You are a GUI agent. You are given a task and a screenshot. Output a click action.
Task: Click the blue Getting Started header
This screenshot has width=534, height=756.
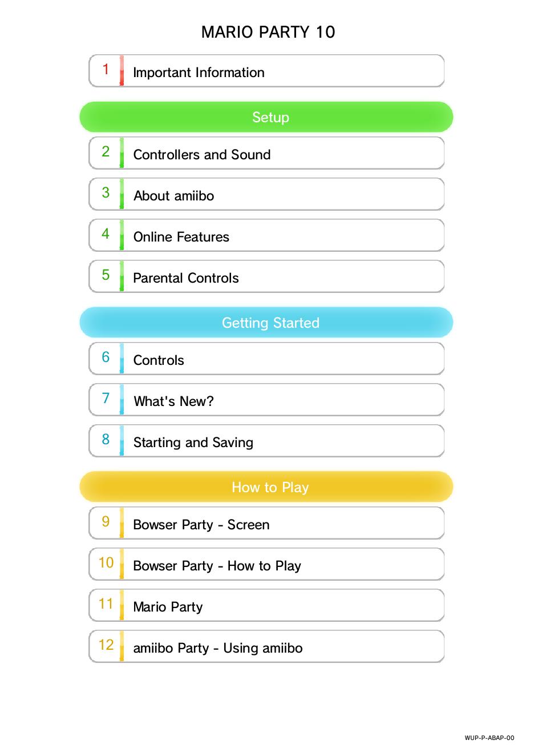click(x=266, y=323)
